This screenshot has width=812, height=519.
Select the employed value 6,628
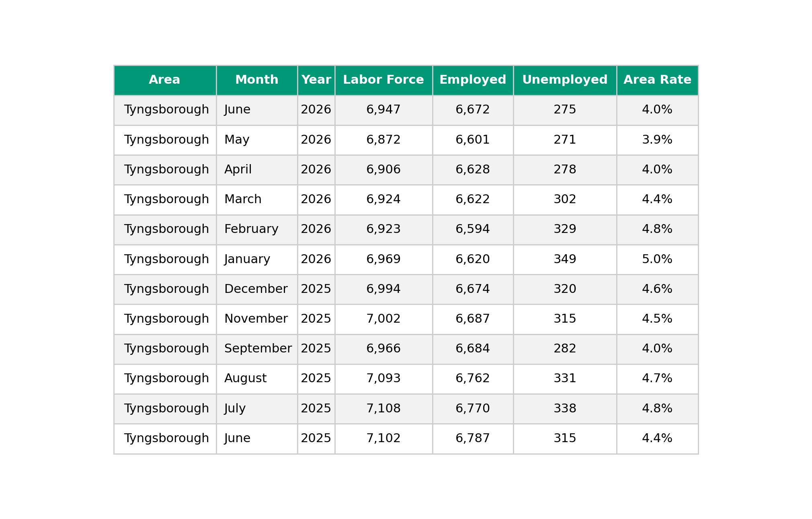[x=473, y=170]
